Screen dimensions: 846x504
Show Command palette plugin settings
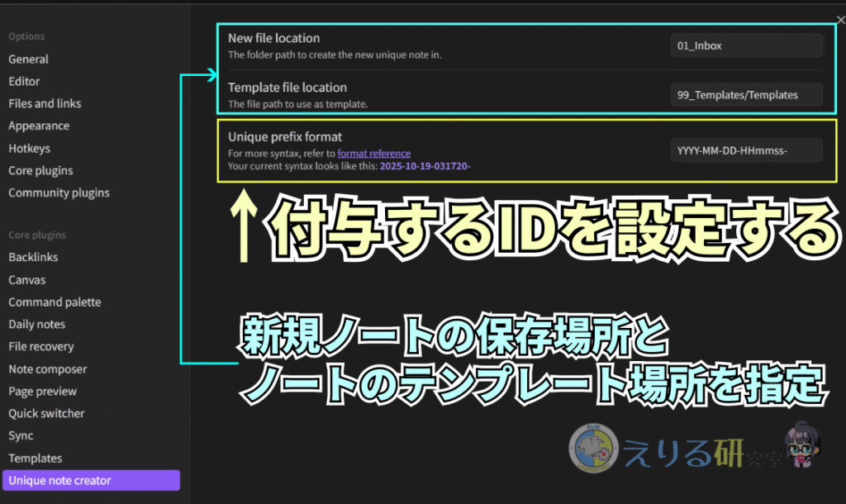pos(55,302)
